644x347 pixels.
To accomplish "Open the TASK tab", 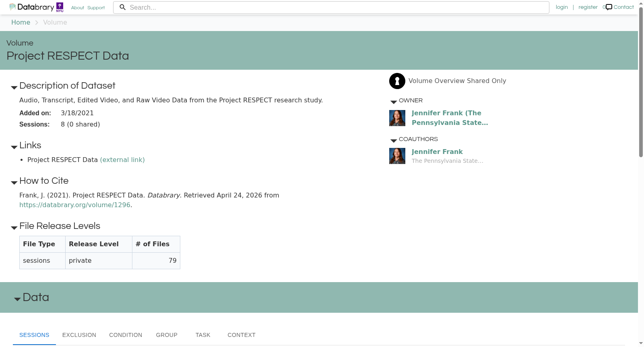I will point(203,335).
